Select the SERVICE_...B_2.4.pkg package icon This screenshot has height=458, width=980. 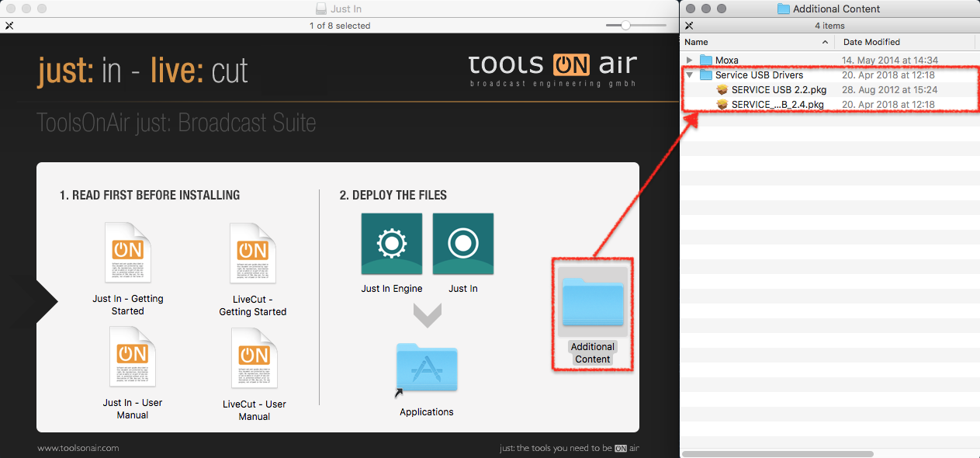coord(722,105)
